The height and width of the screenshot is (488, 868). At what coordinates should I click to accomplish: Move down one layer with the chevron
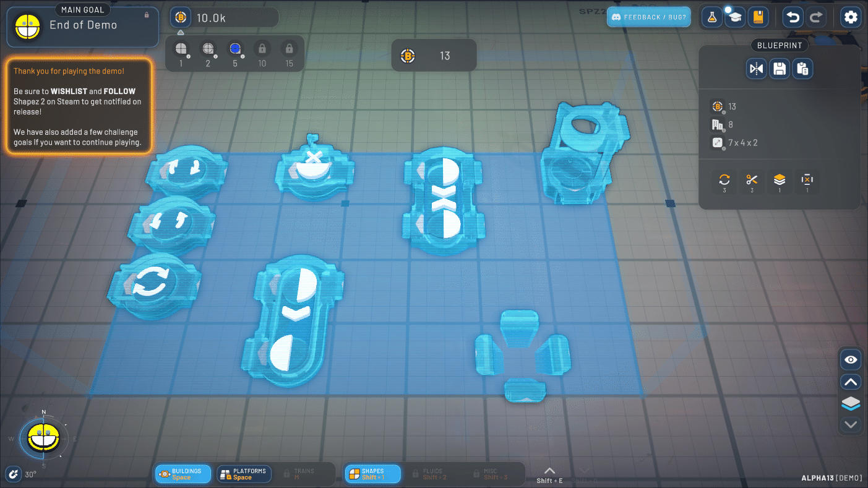851,424
